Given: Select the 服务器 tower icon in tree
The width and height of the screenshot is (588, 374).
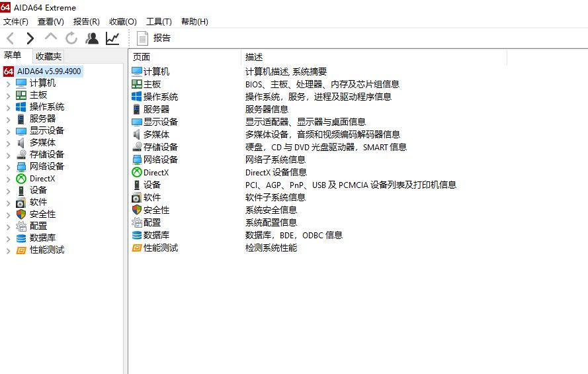Looking at the screenshot, I should tap(21, 119).
